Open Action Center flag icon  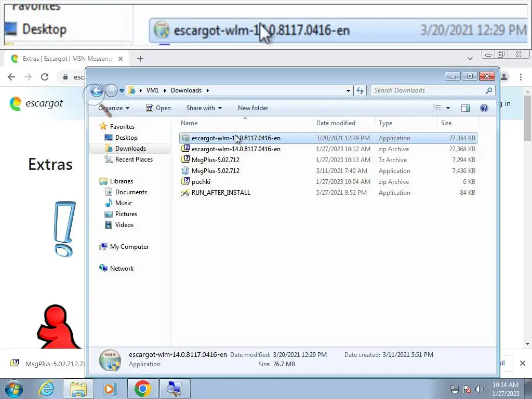(x=467, y=389)
